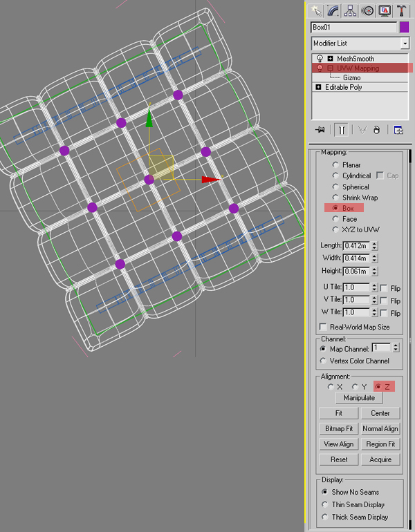The image size is (415, 532).
Task: Select Face mapping type
Action: click(x=335, y=219)
